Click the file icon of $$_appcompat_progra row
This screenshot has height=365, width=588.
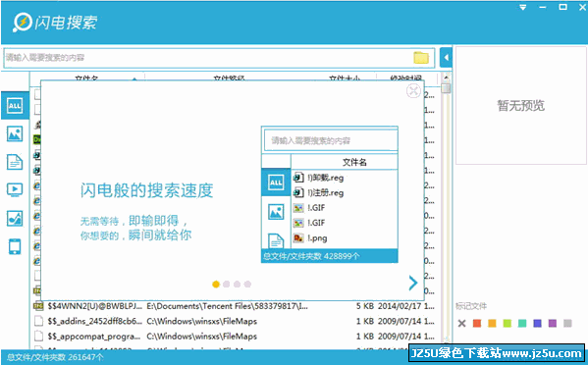tap(38, 337)
